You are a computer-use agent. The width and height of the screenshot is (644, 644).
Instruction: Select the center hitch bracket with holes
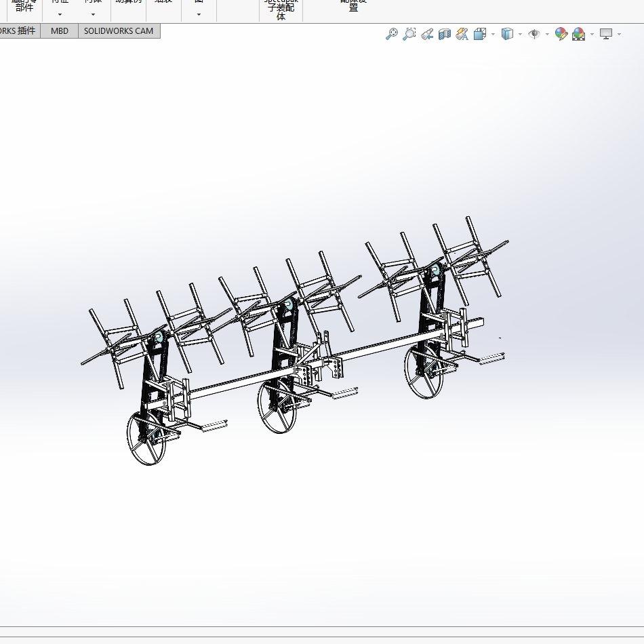coord(304,374)
